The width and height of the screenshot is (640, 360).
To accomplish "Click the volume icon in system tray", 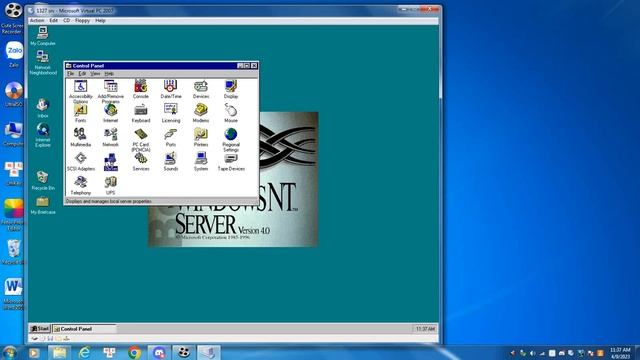I will coord(533,353).
